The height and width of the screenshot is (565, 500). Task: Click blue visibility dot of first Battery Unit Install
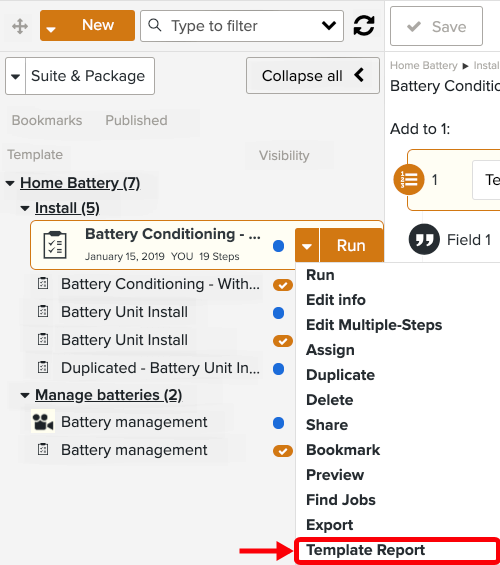click(278, 313)
